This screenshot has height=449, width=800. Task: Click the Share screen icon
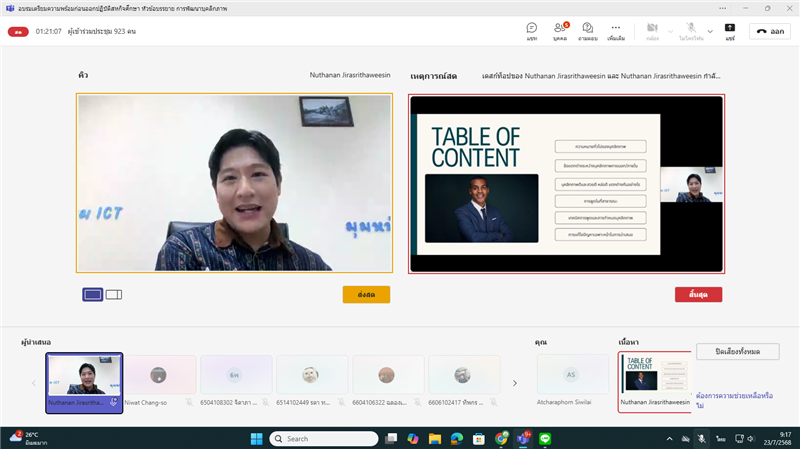tap(730, 30)
